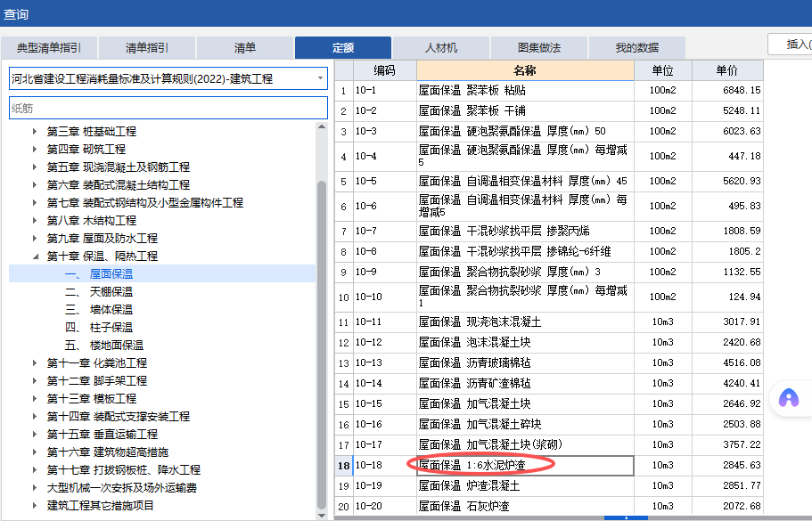
Task: Select 1:6水泥炉渣 name cell
Action: (525, 465)
